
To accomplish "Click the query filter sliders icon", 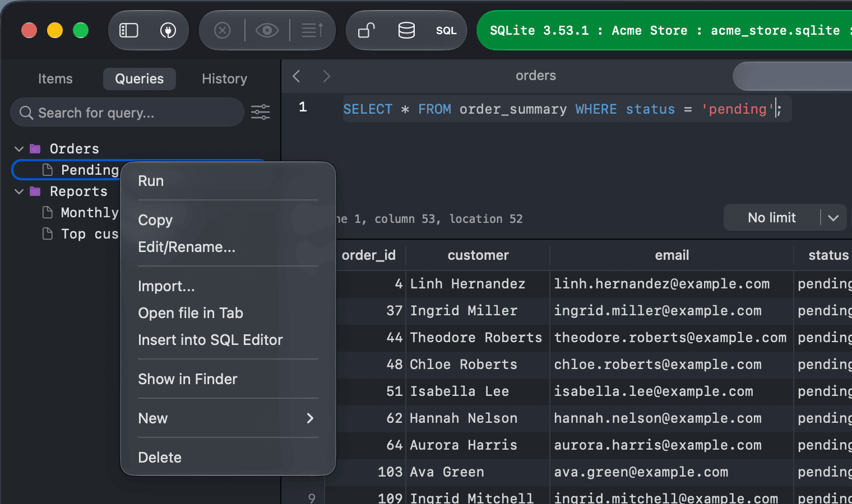I will pyautogui.click(x=261, y=112).
